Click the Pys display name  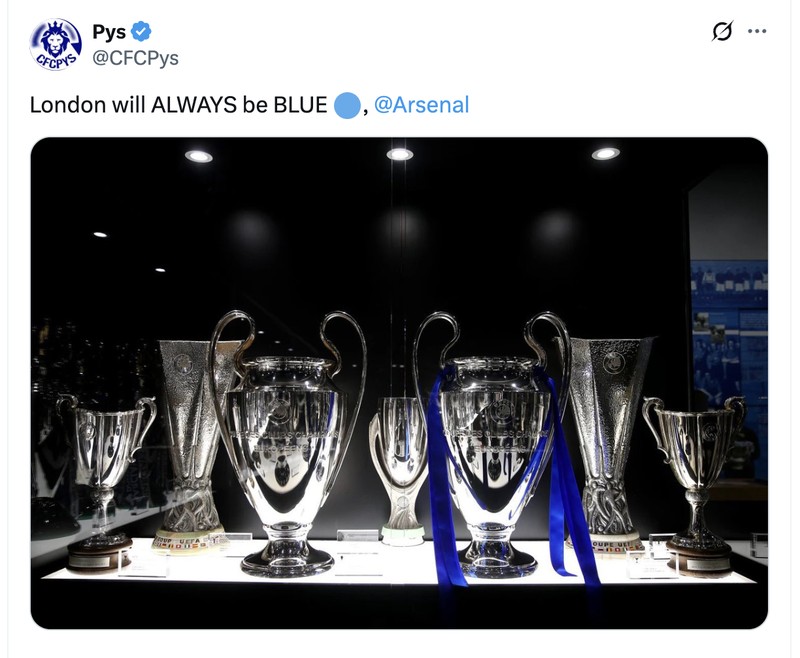(x=109, y=32)
